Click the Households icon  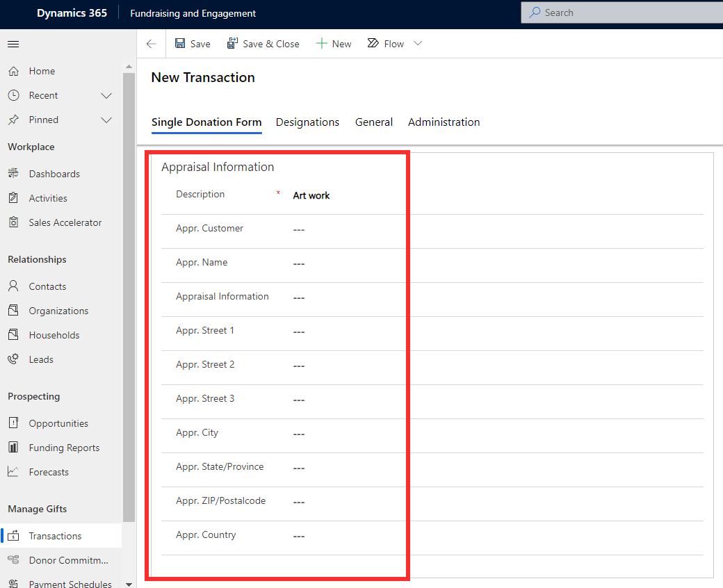(14, 335)
